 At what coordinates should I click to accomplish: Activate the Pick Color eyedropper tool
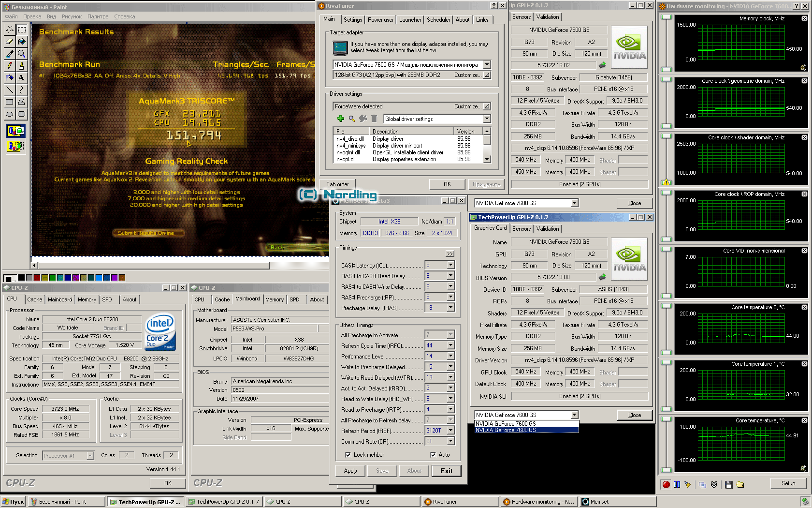pos(9,54)
